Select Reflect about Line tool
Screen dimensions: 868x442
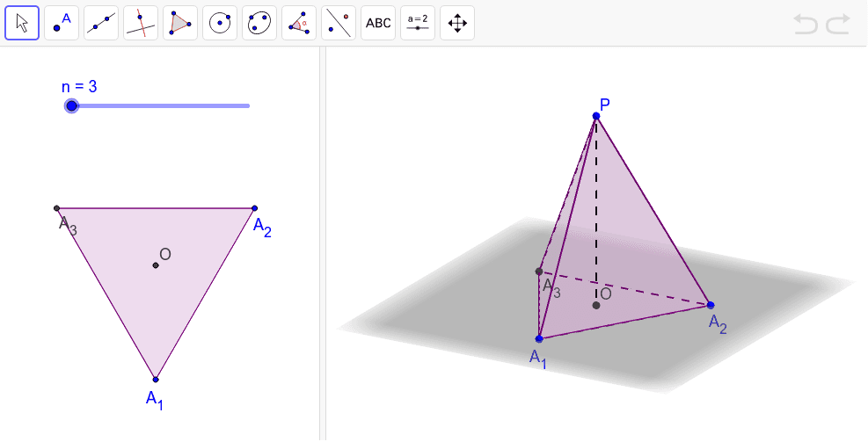coord(339,23)
